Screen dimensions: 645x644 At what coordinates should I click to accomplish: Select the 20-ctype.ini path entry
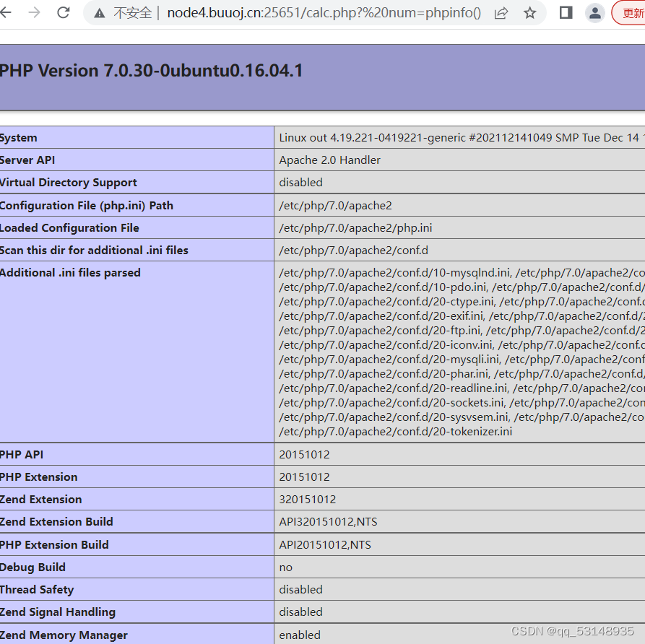pyautogui.click(x=386, y=302)
